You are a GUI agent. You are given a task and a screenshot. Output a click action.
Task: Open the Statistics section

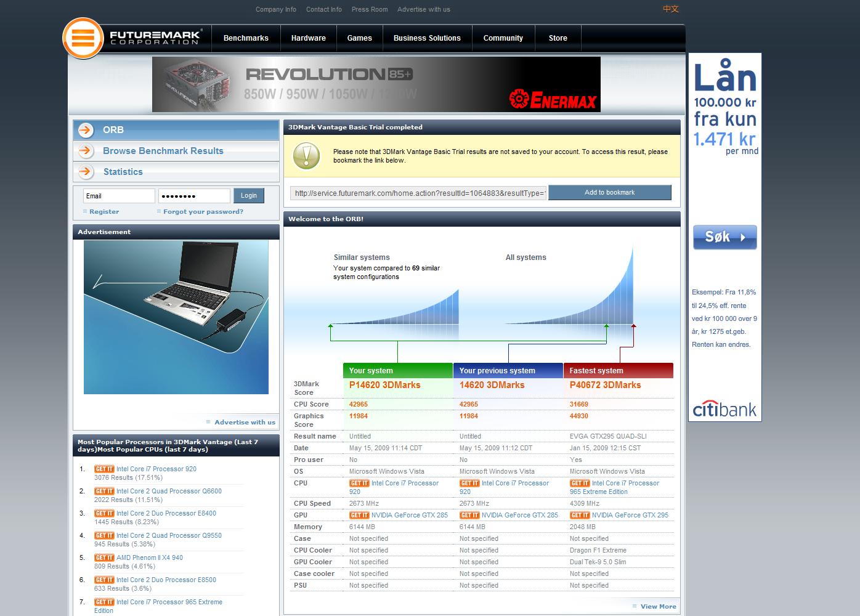[176, 172]
